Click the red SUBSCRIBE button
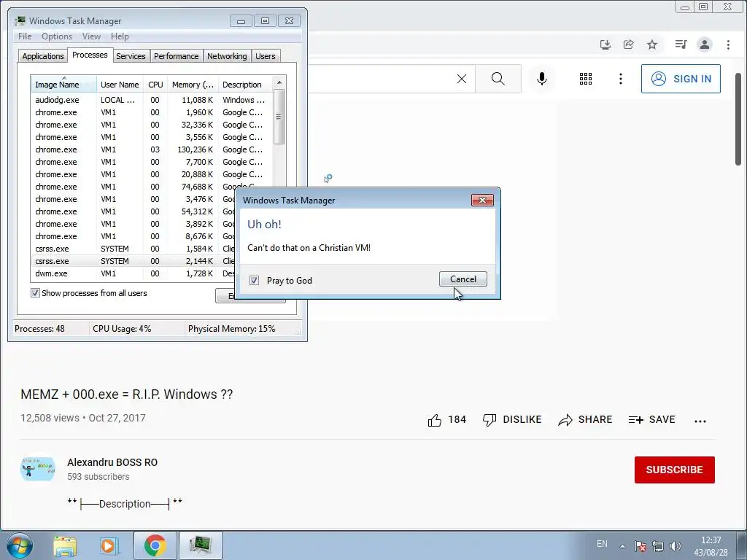 674,470
